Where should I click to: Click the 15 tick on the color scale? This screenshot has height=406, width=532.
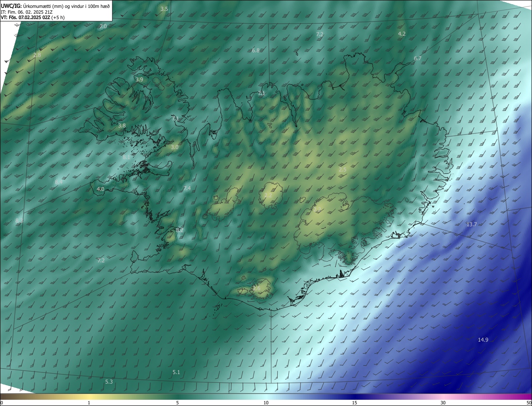(355, 403)
